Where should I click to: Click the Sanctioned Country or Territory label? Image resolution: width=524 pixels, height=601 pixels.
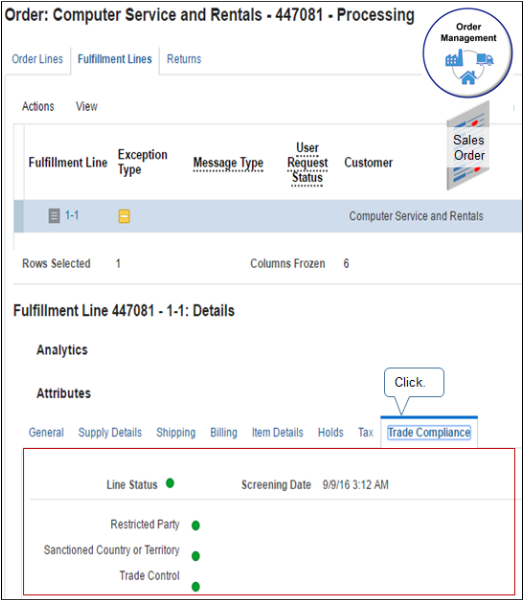[x=112, y=550]
